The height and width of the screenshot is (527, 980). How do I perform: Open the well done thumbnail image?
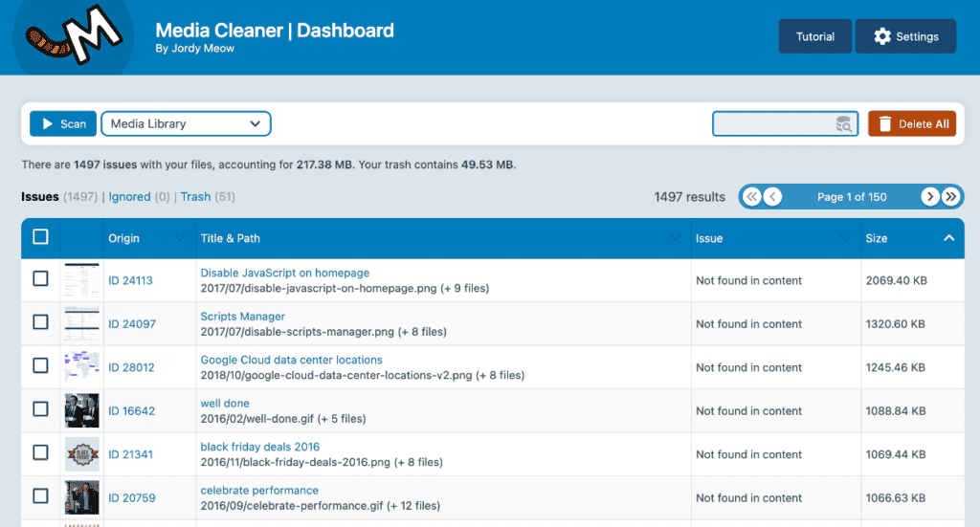click(x=82, y=410)
